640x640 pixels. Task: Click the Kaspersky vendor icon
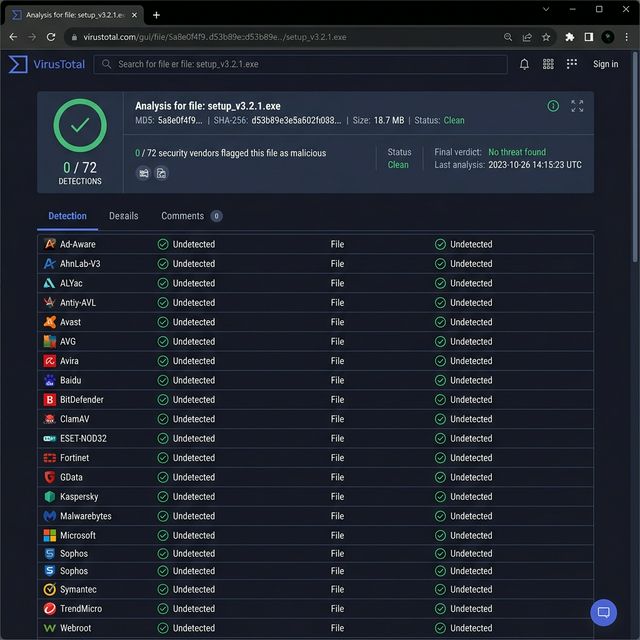[50, 496]
